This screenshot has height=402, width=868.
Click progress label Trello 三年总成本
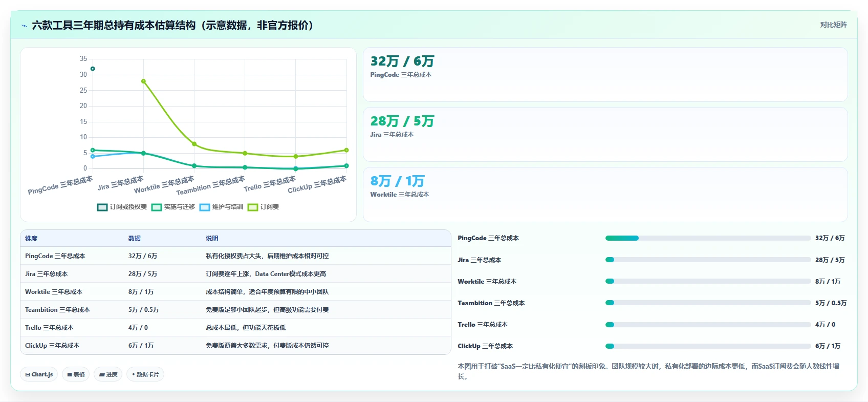[483, 325]
